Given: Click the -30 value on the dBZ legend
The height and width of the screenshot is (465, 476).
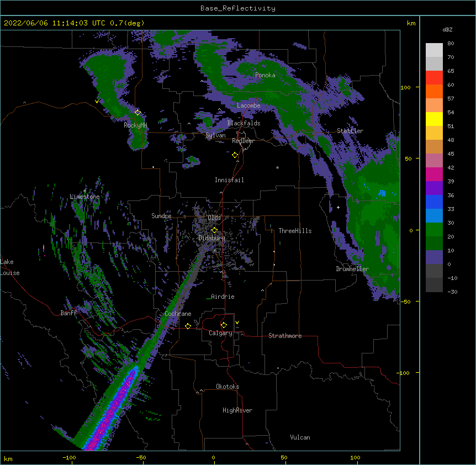Looking at the screenshot, I should coord(452,292).
